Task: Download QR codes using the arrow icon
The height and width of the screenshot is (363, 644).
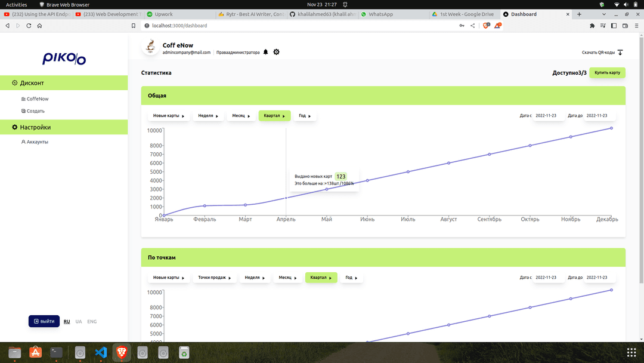Action: [x=620, y=52]
